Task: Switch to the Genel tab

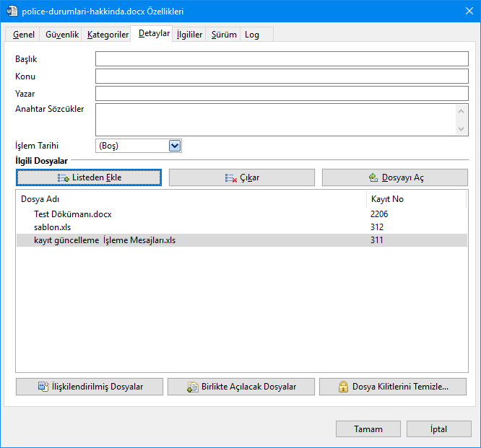Action: coord(24,35)
